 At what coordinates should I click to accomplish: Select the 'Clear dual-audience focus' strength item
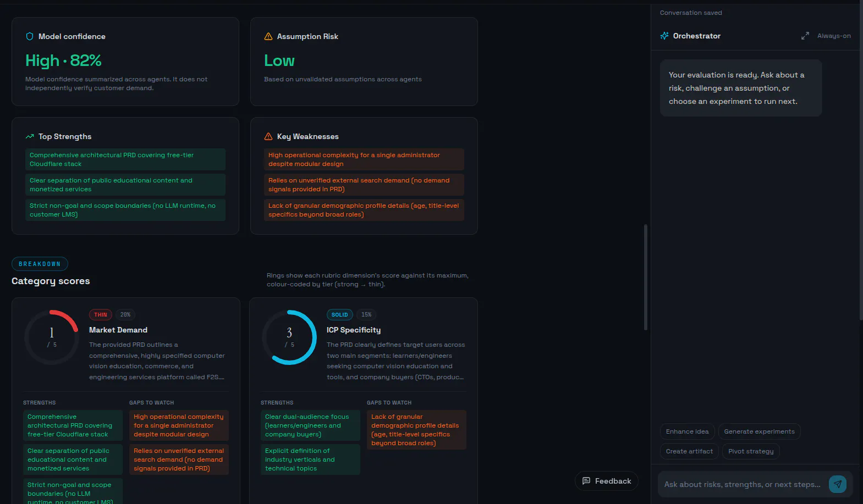click(310, 425)
